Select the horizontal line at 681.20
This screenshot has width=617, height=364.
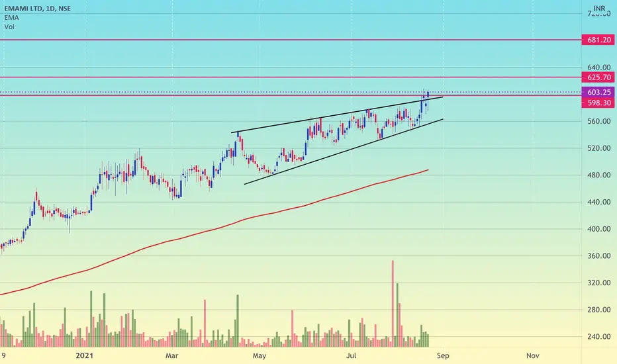click(x=291, y=40)
